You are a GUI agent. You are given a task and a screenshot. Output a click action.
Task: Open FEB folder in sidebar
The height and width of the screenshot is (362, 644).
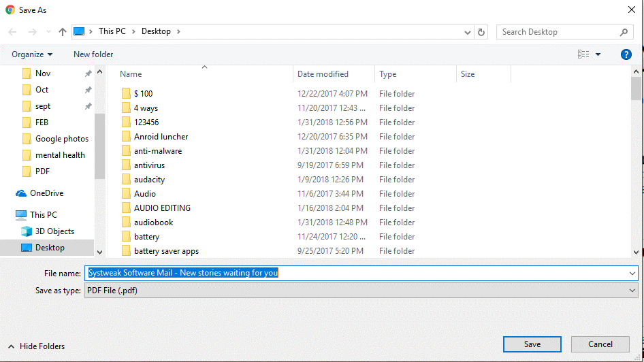coord(42,122)
